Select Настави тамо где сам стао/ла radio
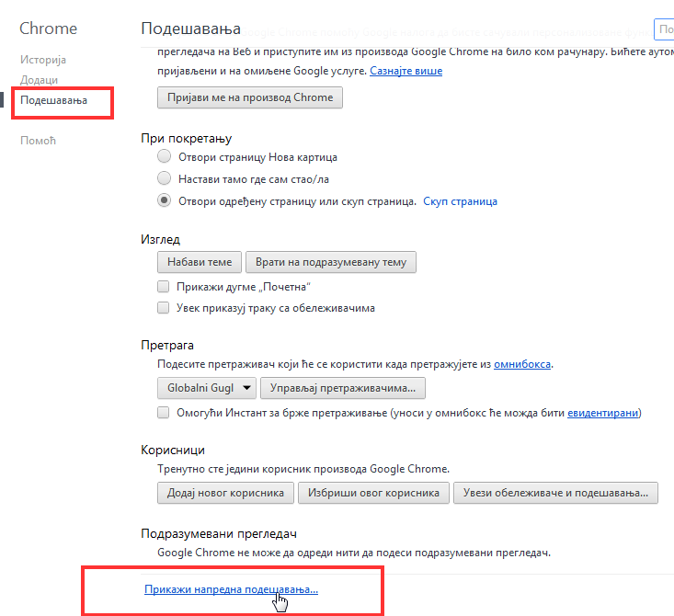Image resolution: width=674 pixels, height=616 pixels. [164, 178]
